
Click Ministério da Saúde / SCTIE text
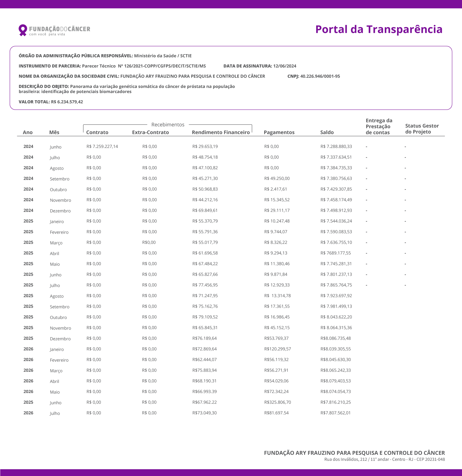[x=163, y=56]
